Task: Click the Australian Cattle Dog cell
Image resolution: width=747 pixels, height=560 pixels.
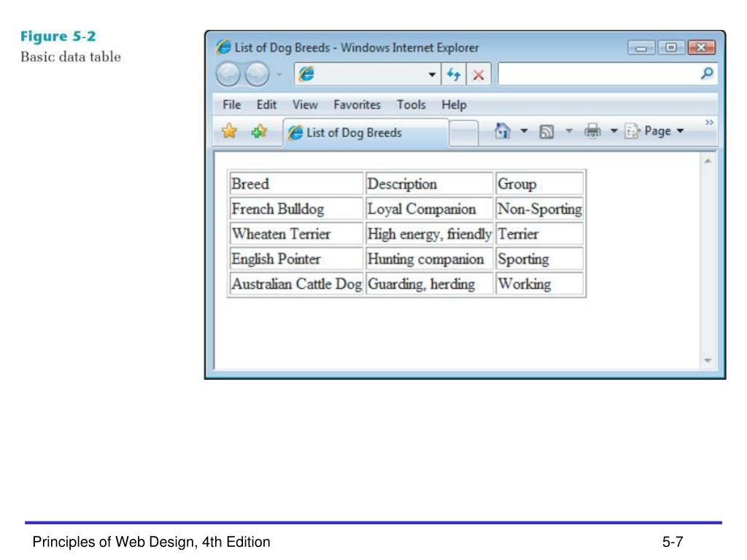Action: click(x=296, y=284)
